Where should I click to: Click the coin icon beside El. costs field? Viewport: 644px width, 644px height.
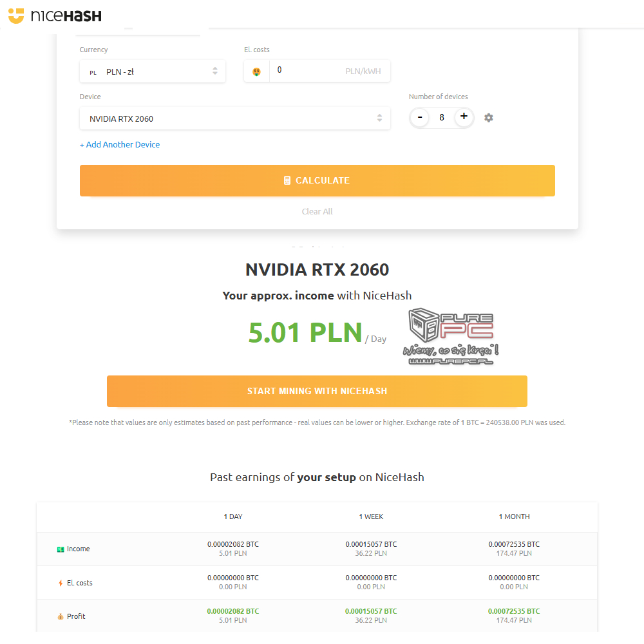point(256,70)
